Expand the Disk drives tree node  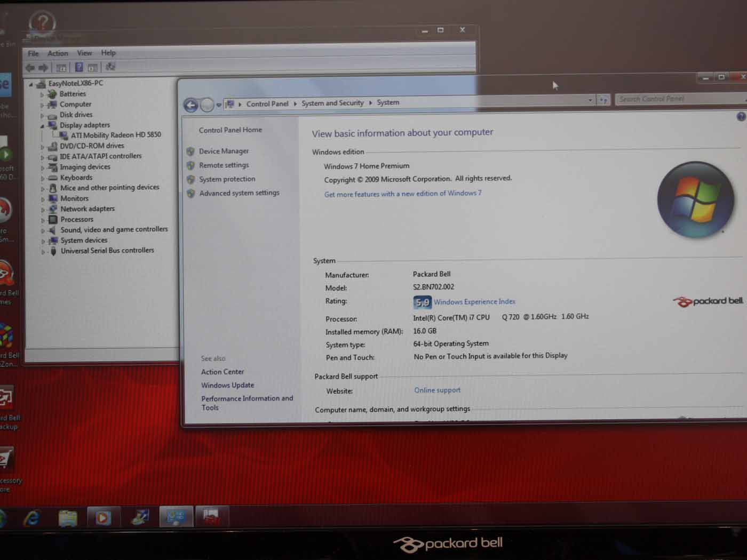[42, 116]
